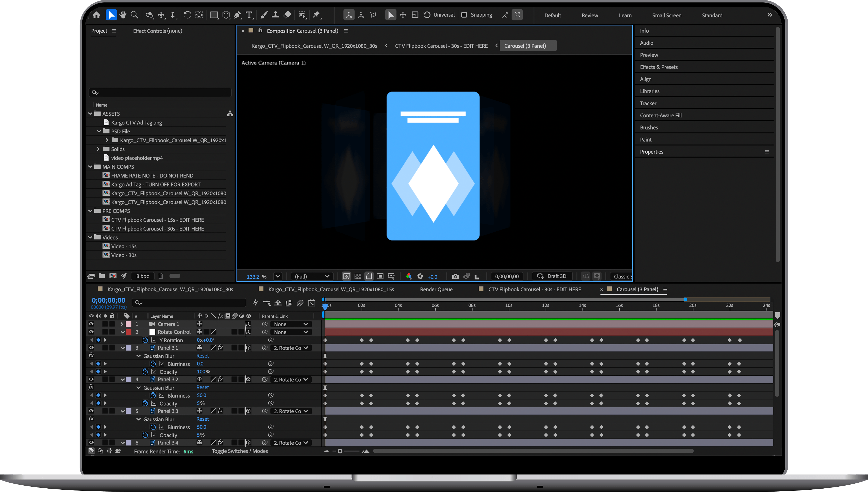Select the Rectangle shape tool

pyautogui.click(x=214, y=15)
